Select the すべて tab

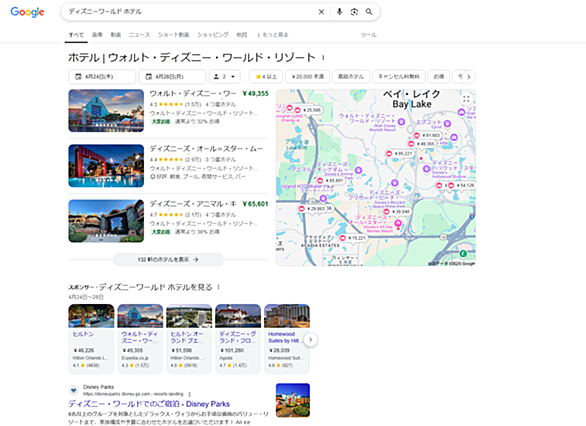pyautogui.click(x=76, y=35)
